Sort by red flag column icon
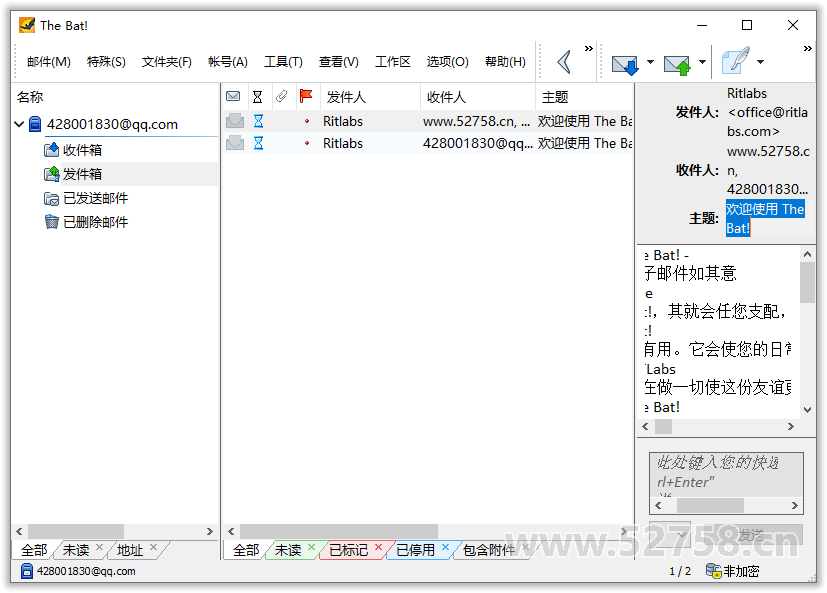 click(x=306, y=96)
